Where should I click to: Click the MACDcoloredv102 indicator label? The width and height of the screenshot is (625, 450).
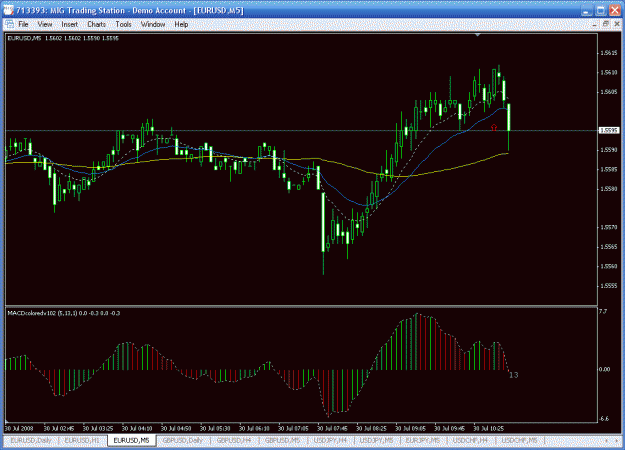click(64, 313)
